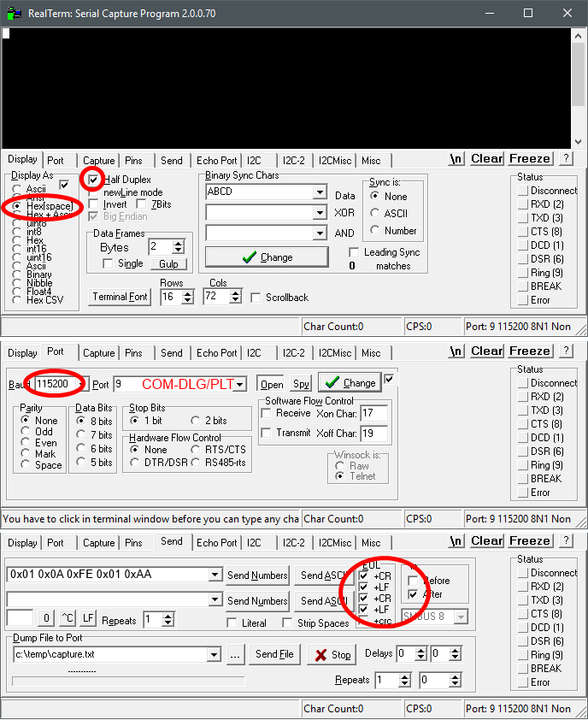Select Hex[space] display radio button
588x720 pixels.
pos(17,206)
